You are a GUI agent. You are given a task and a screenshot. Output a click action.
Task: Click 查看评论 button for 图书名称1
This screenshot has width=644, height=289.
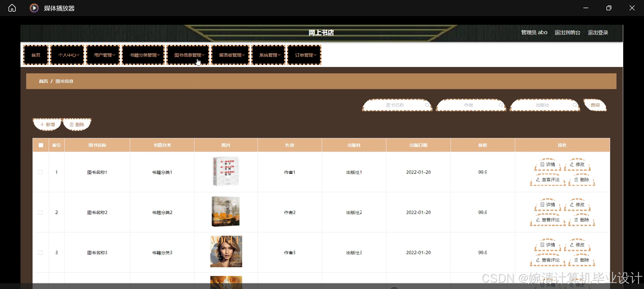pyautogui.click(x=548, y=180)
